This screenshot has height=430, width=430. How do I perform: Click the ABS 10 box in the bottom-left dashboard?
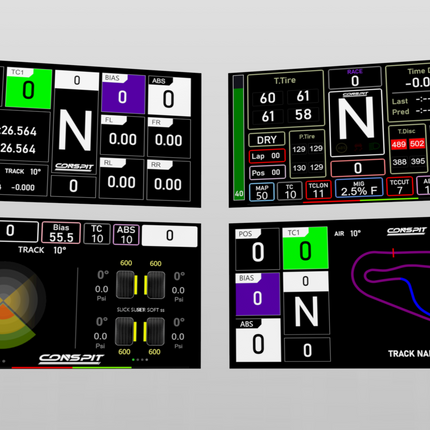pos(126,235)
